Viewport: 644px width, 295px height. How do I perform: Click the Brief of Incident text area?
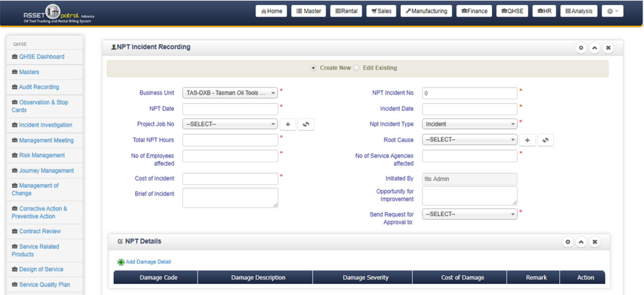[x=230, y=198]
